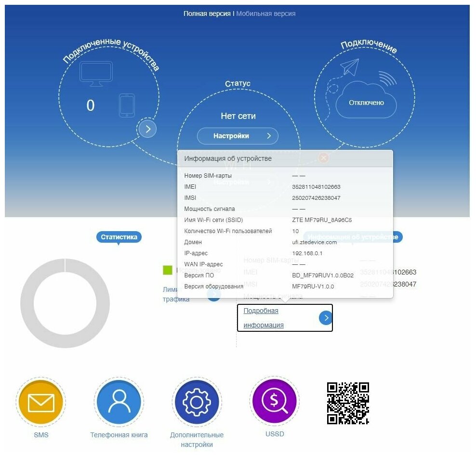Click the Нет сети status text
This screenshot has width=476, height=457.
point(238,116)
